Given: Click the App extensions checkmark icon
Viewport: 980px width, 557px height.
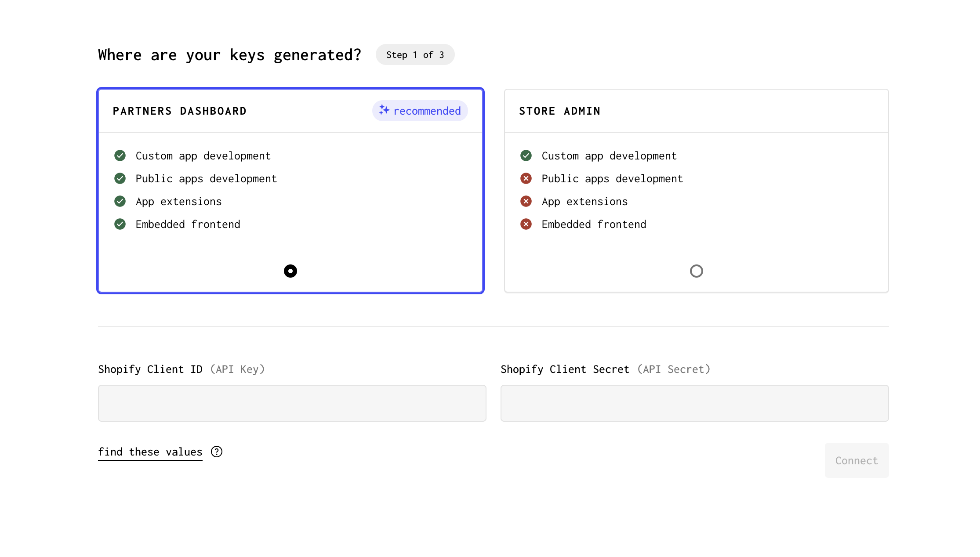Looking at the screenshot, I should tap(120, 201).
